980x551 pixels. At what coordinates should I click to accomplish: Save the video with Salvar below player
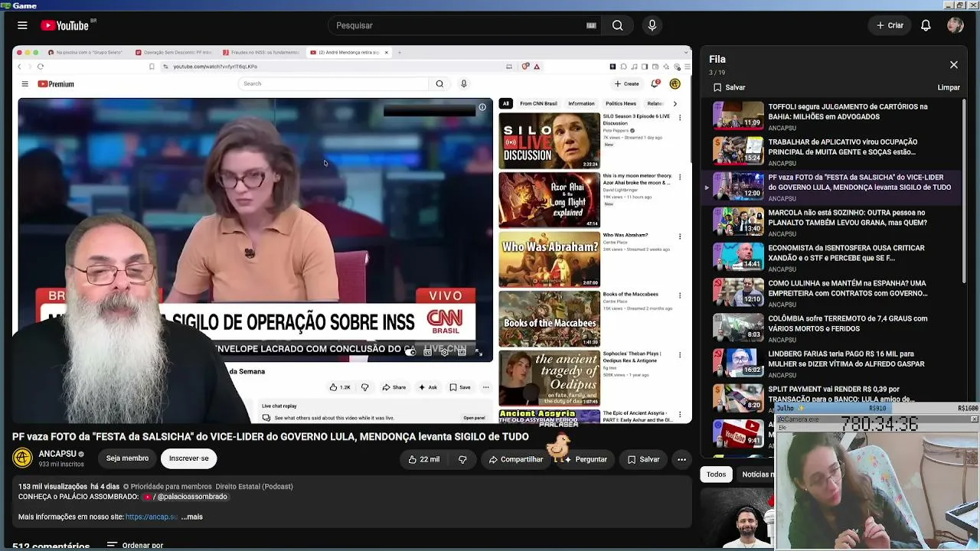[643, 459]
